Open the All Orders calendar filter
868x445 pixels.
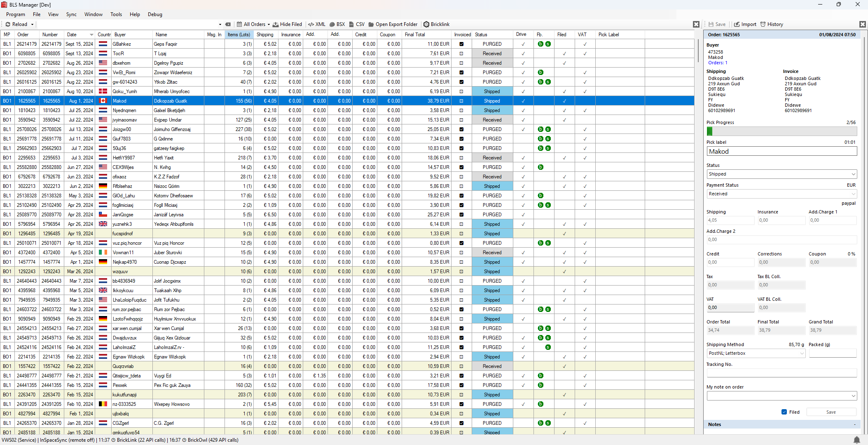coord(251,24)
